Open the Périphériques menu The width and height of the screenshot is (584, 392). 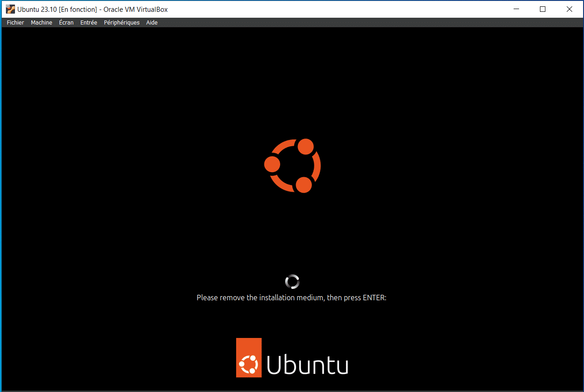pos(121,22)
